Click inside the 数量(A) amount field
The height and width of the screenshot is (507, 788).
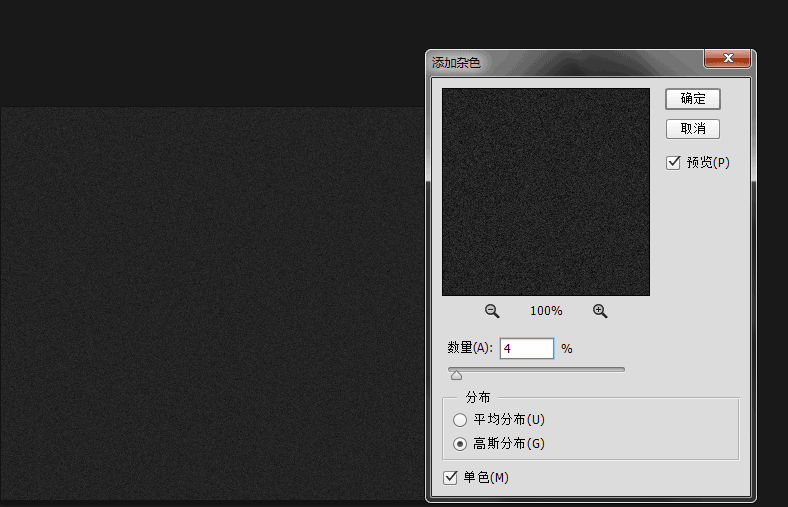tap(527, 349)
